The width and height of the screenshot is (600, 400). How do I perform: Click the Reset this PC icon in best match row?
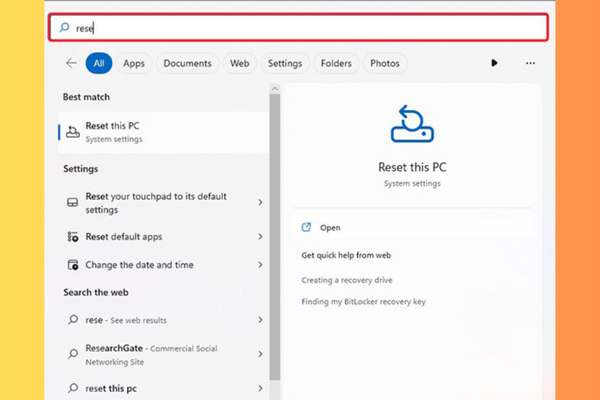73,132
